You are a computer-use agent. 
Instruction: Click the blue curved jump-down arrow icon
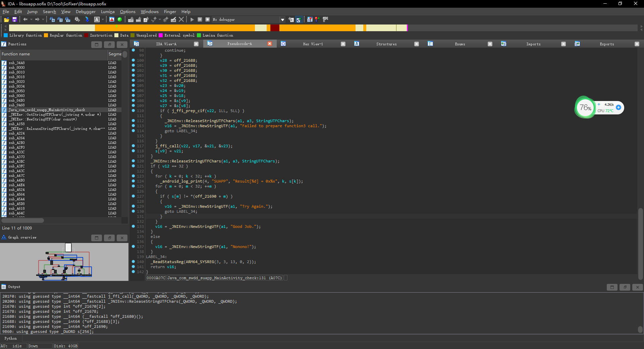[87, 19]
